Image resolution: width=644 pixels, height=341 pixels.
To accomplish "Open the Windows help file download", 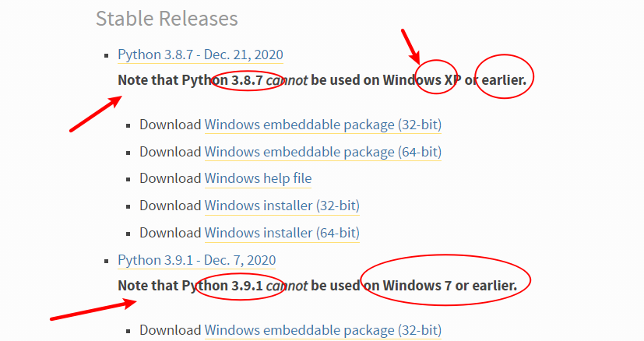I will pos(258,178).
